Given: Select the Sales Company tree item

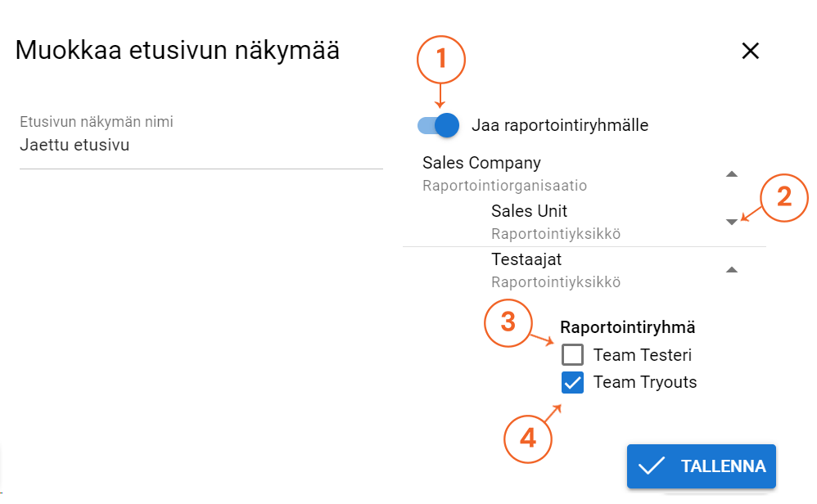Looking at the screenshot, I should click(481, 163).
